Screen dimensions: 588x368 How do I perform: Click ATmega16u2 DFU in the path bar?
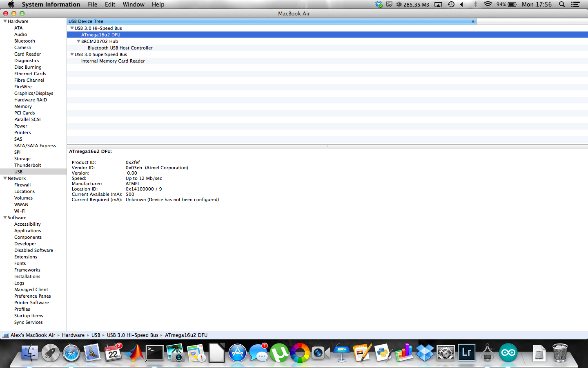click(x=186, y=335)
